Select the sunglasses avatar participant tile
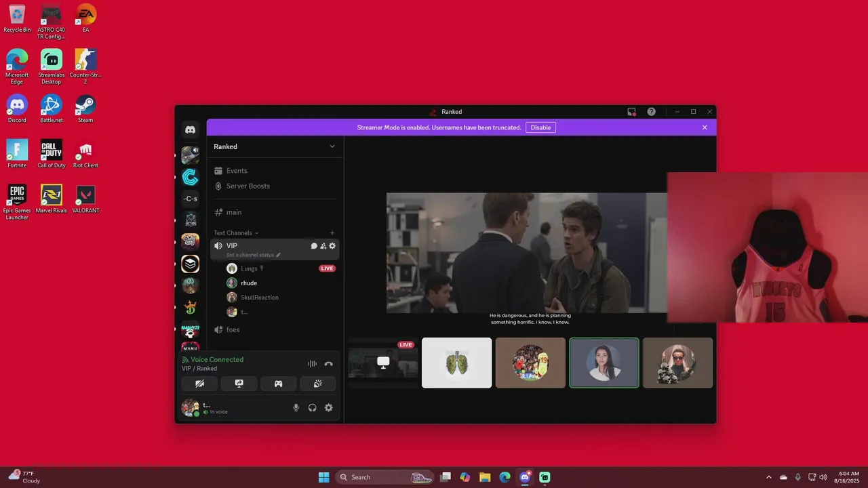 (x=677, y=363)
